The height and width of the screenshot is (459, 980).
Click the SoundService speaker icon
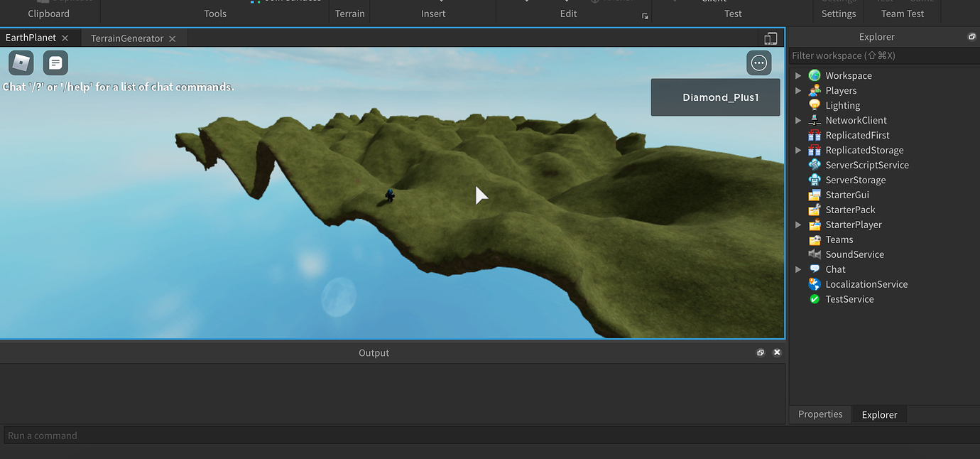(x=814, y=254)
